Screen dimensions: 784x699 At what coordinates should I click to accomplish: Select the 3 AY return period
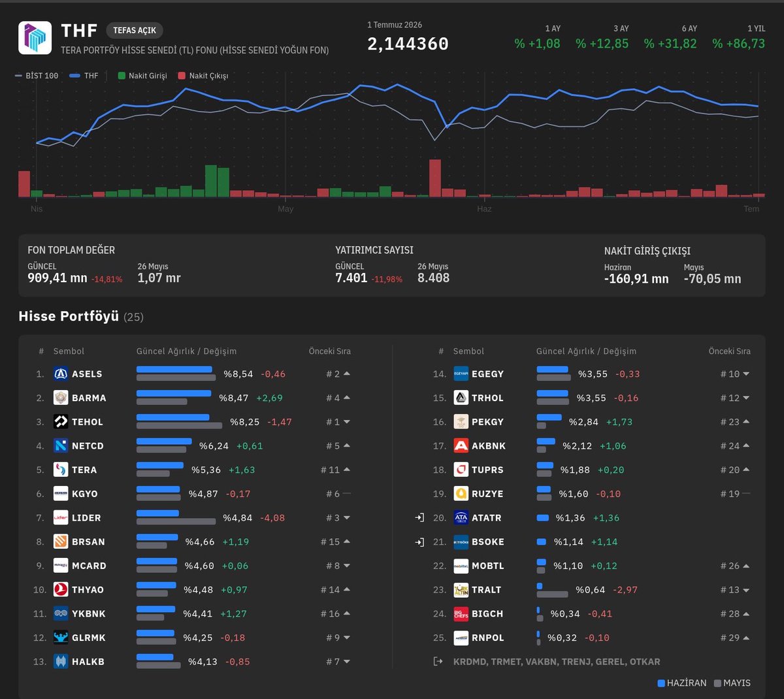(602, 37)
